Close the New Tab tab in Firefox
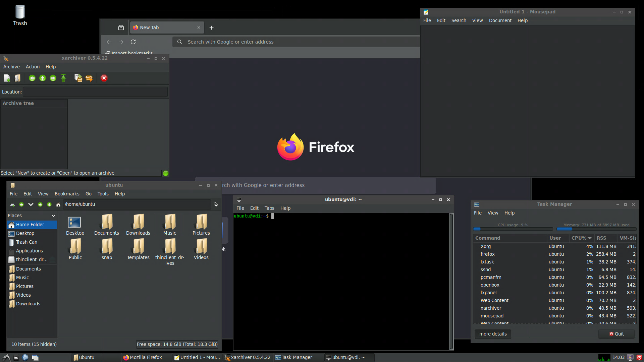This screenshot has height=362, width=644. pyautogui.click(x=199, y=27)
